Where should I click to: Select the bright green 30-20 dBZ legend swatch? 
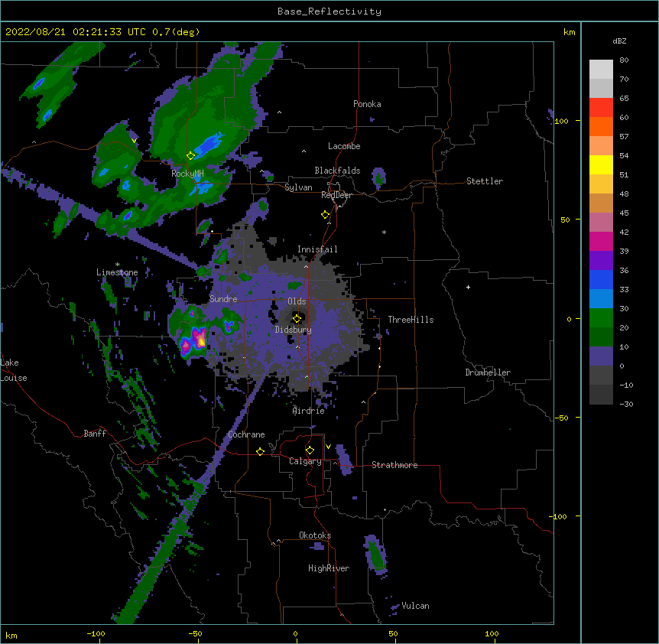pyautogui.click(x=601, y=318)
